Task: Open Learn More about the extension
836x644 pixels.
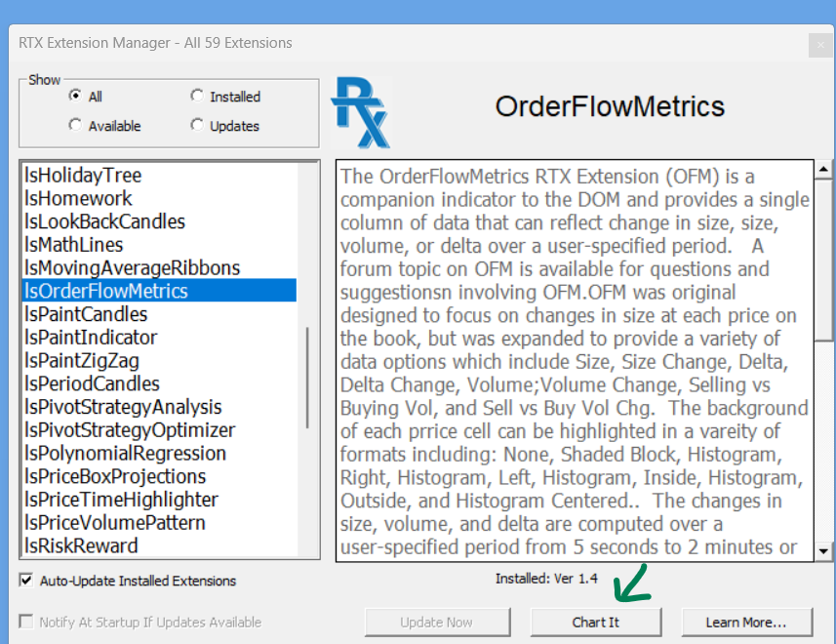Action: coord(746,623)
